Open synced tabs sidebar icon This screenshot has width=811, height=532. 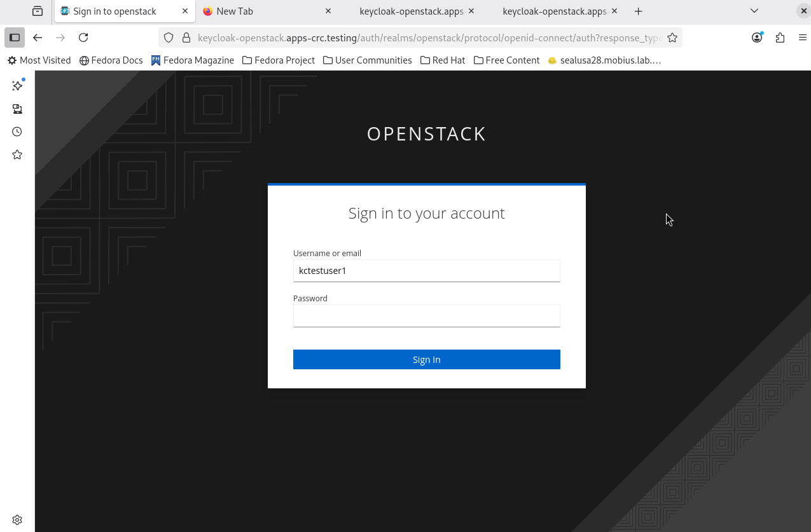(17, 109)
